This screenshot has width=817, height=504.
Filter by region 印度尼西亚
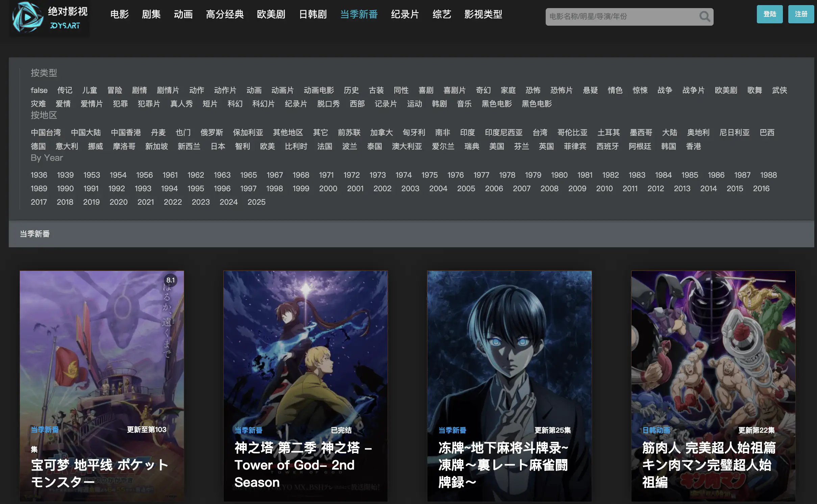point(503,132)
